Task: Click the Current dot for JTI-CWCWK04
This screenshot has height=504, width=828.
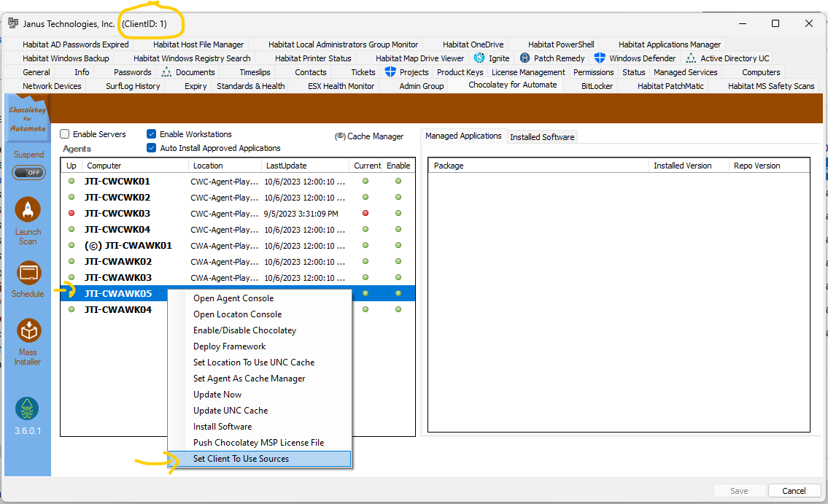Action: pyautogui.click(x=365, y=229)
